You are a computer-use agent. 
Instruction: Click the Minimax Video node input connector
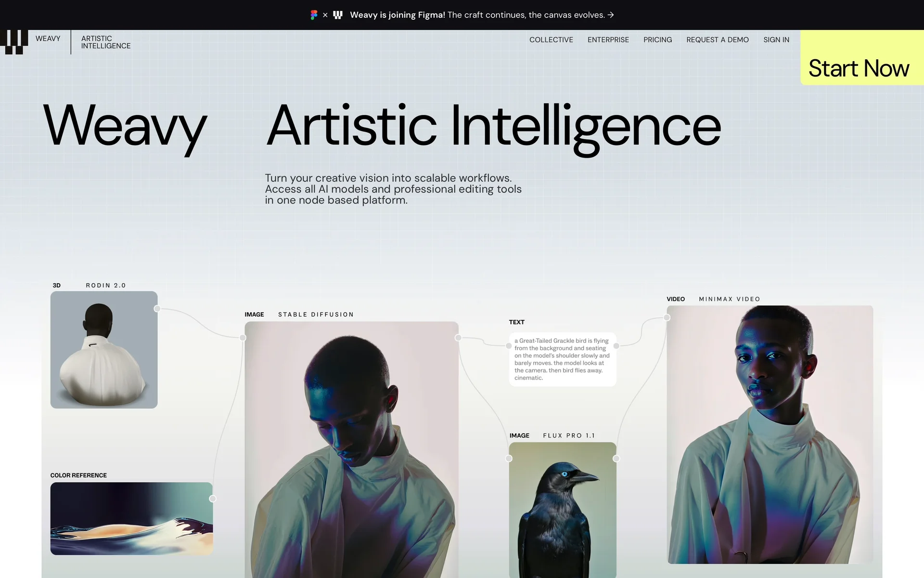[667, 317]
